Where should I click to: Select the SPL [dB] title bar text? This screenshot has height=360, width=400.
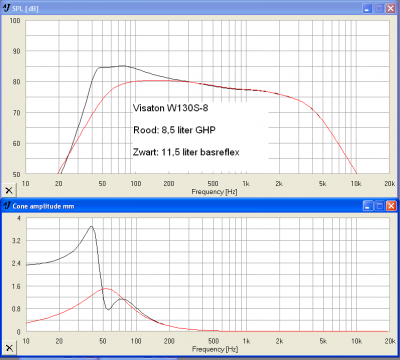point(25,9)
